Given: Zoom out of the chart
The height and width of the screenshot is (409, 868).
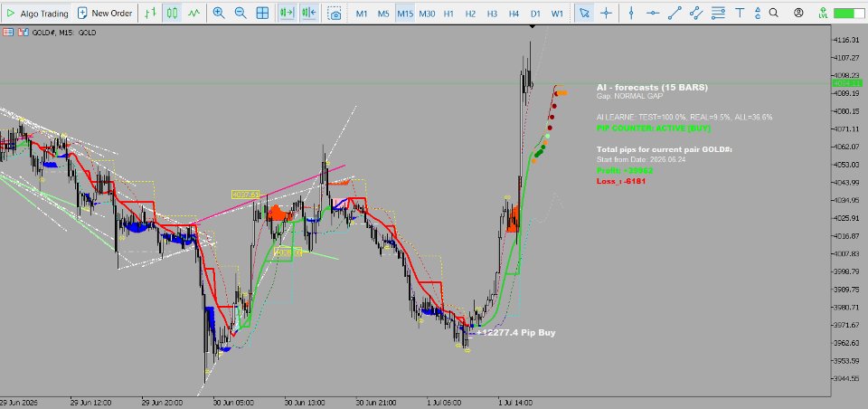Looking at the screenshot, I should [x=241, y=14].
